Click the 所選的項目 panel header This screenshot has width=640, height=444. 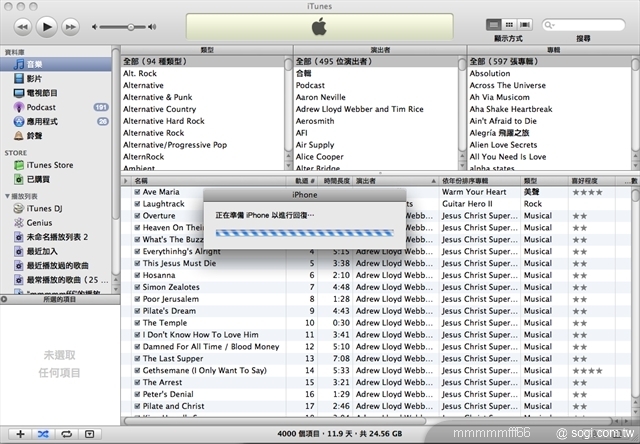(60, 300)
